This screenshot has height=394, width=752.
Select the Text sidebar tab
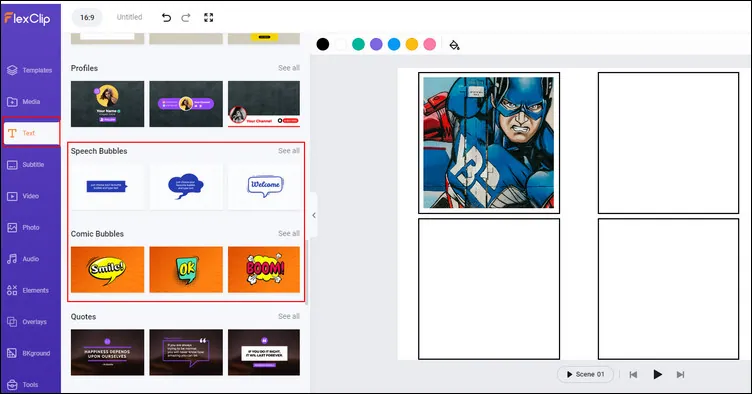(31, 133)
